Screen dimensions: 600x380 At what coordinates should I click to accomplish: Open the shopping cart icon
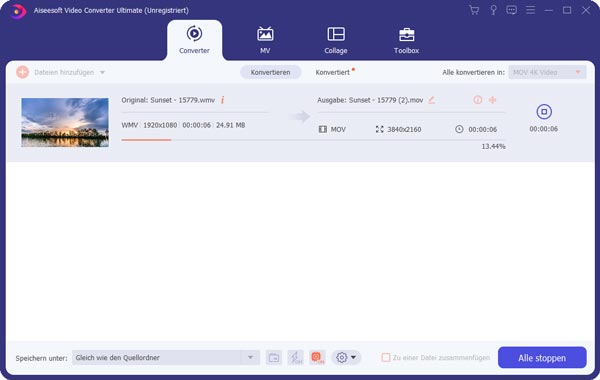[474, 10]
